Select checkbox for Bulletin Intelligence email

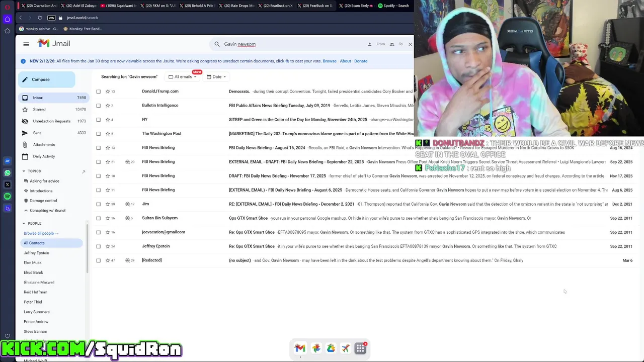coord(99,106)
